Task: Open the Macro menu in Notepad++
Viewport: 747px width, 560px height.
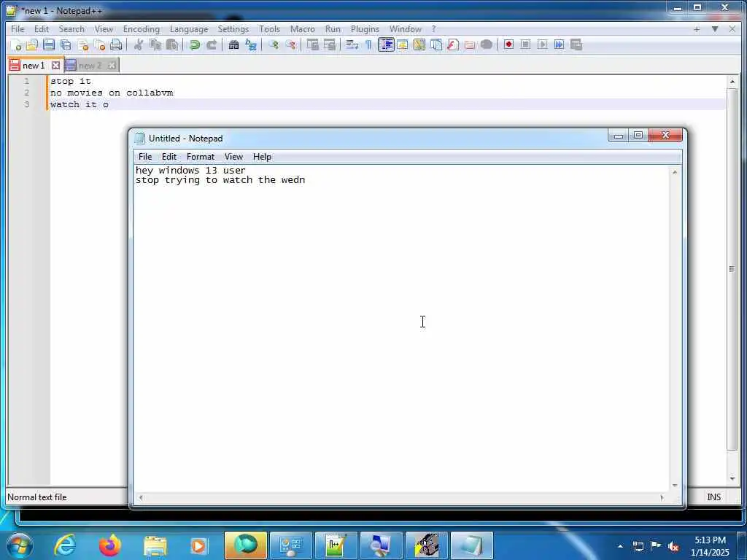Action: [x=303, y=29]
